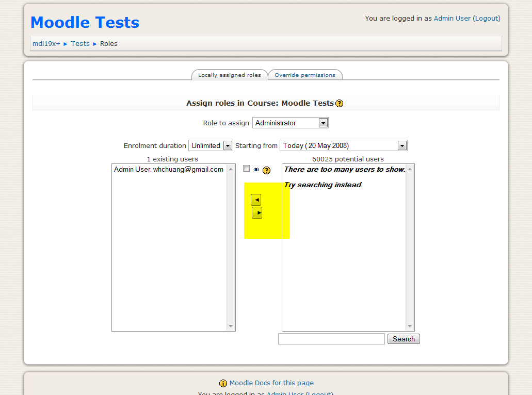Switch to Override permissions tab
Screen dimensions: 532x395
point(304,75)
